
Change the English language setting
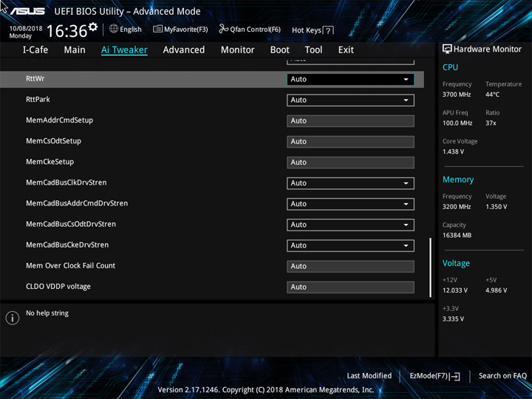coord(131,30)
